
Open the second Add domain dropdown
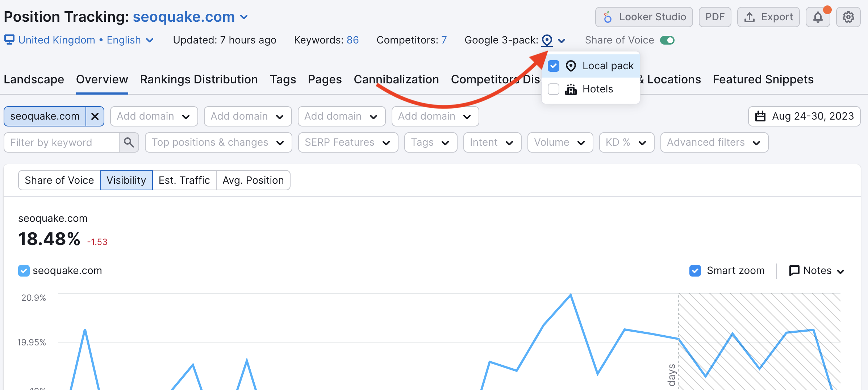tap(248, 116)
